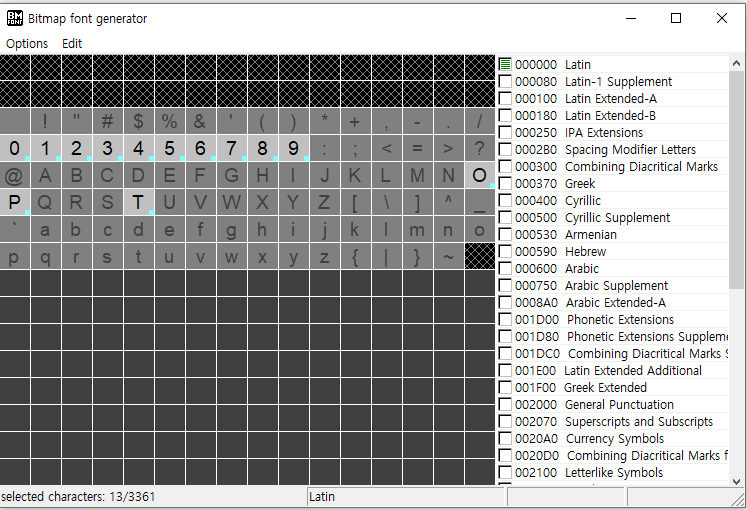Viewport: 747px width, 510px height.
Task: Select the lowercase z glyph cell
Action: tap(324, 257)
